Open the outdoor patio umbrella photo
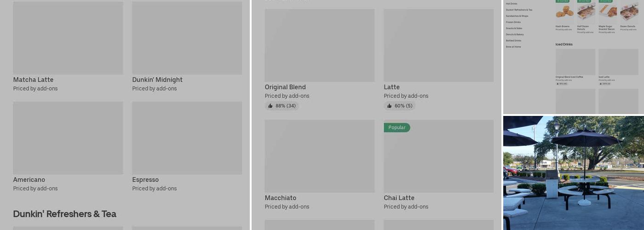Screen dimensions: 644x230 click(573, 172)
